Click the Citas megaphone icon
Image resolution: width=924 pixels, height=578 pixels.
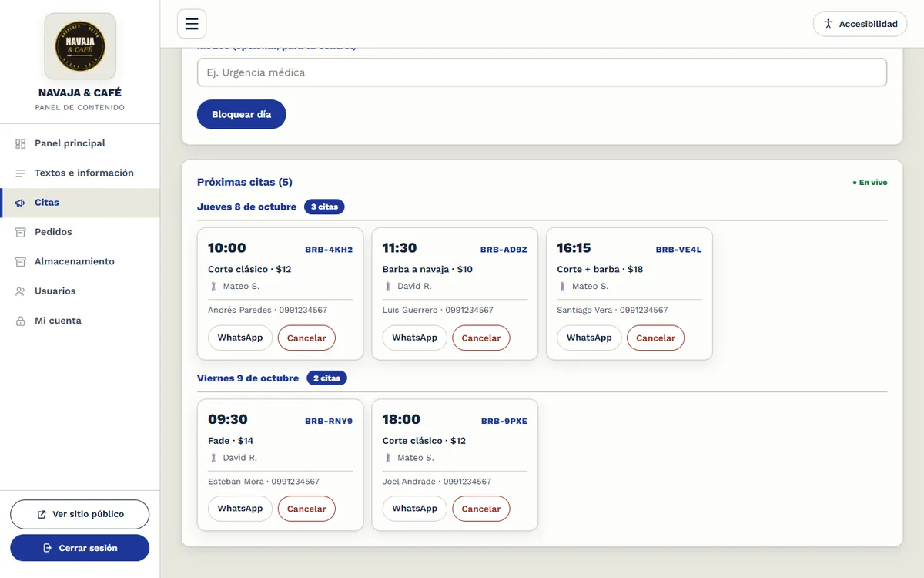coord(21,203)
